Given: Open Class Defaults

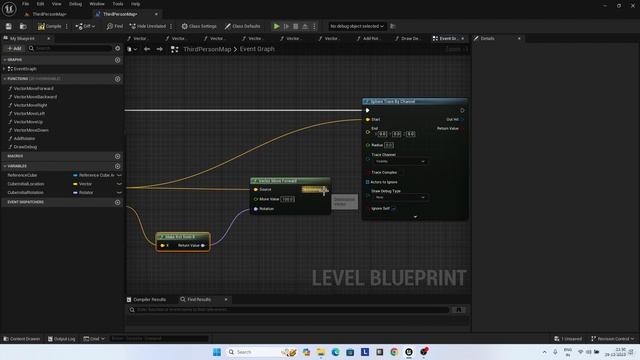Looking at the screenshot, I should 242,26.
